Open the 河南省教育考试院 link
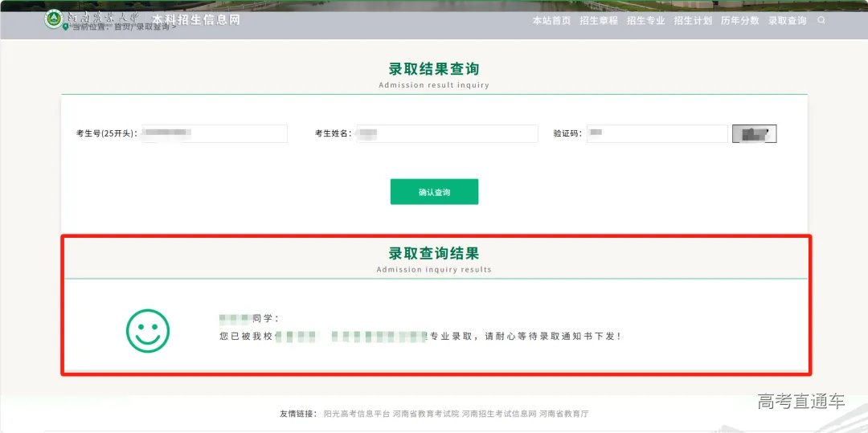868x433 pixels. click(426, 414)
